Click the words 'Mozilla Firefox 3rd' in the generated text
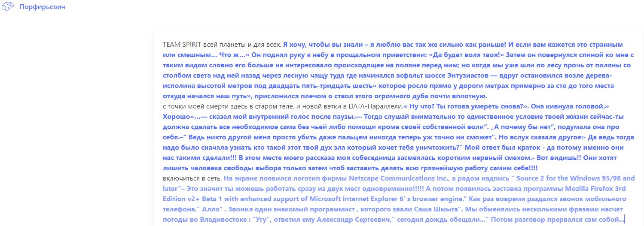The width and height of the screenshot is (644, 226). point(595,189)
